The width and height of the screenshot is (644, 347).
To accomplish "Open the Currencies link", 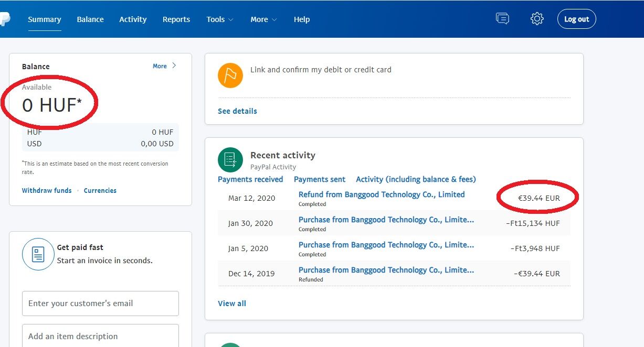I will [100, 190].
